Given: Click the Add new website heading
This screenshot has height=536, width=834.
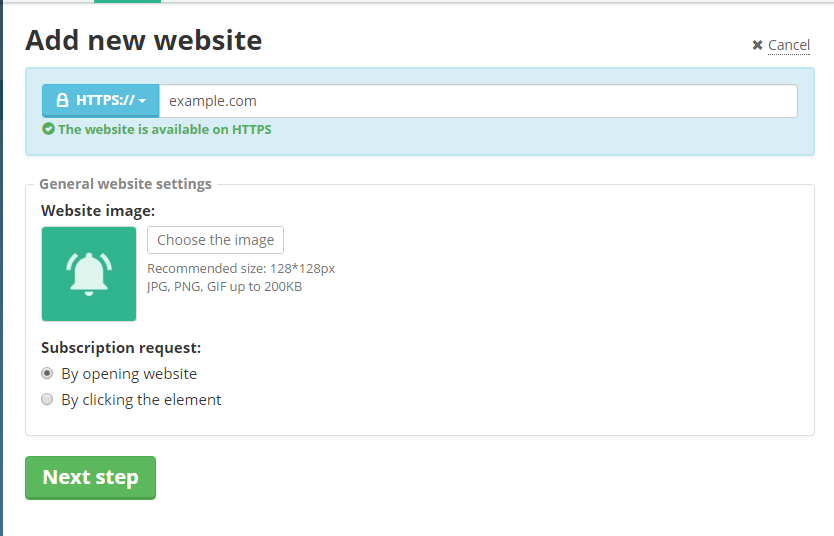Looking at the screenshot, I should pos(143,41).
